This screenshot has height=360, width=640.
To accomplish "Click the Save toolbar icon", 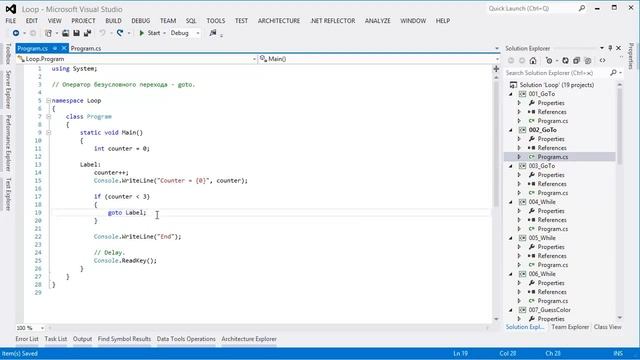I will pos(76,33).
